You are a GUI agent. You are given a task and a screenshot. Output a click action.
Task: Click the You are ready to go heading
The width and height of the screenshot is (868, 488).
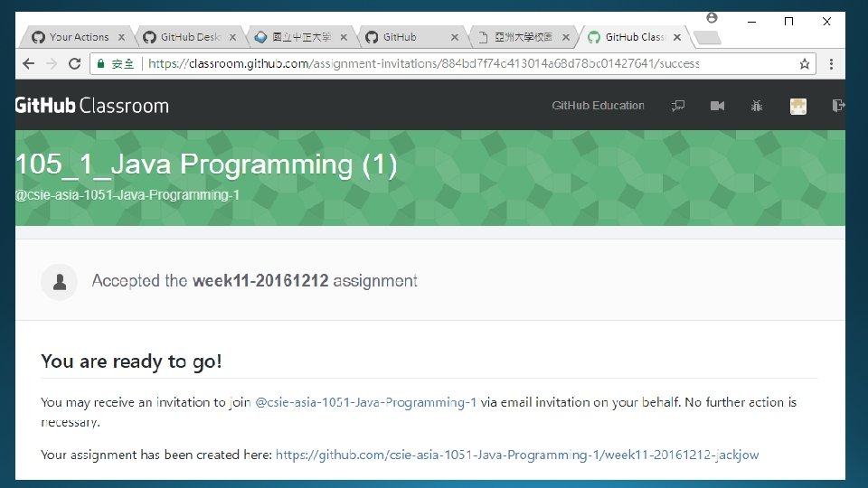coord(131,361)
